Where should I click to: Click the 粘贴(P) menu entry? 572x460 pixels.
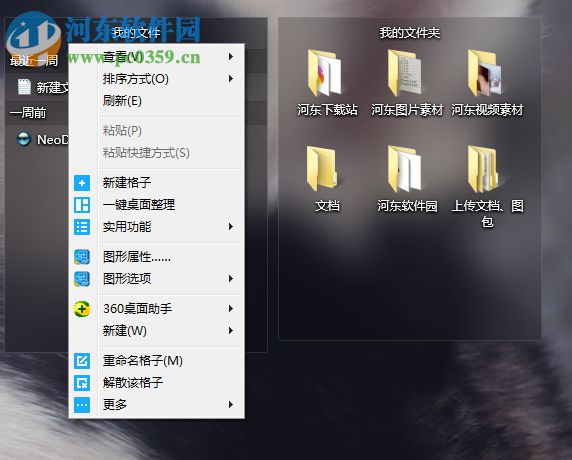click(156, 131)
